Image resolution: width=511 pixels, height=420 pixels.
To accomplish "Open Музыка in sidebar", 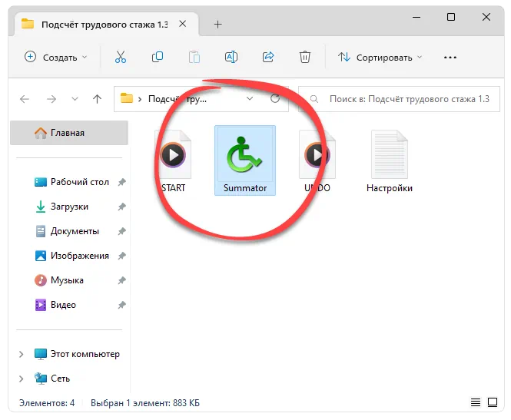I will click(58, 280).
